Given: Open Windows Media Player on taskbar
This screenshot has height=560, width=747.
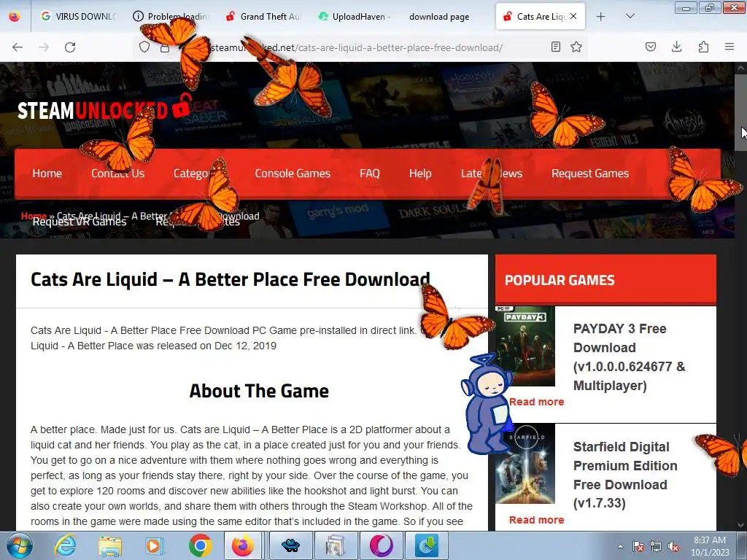Looking at the screenshot, I should pyautogui.click(x=154, y=545).
